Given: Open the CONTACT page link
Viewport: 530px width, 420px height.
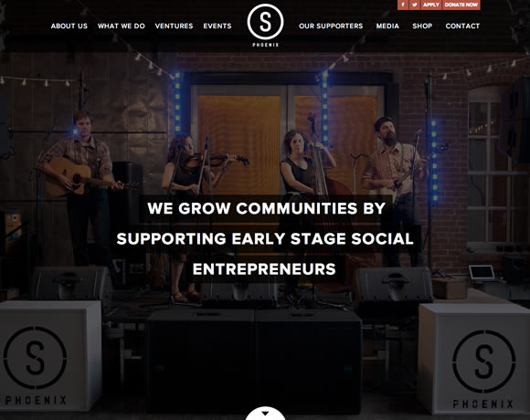Looking at the screenshot, I should (x=462, y=26).
